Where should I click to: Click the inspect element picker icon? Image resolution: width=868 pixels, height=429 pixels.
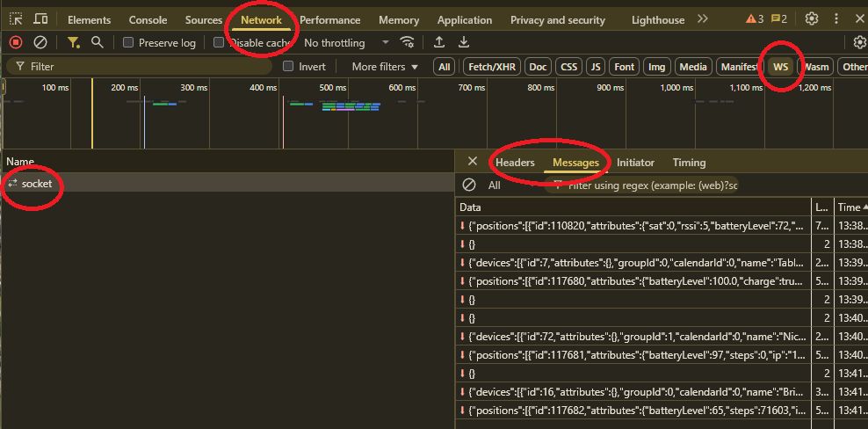coord(16,19)
